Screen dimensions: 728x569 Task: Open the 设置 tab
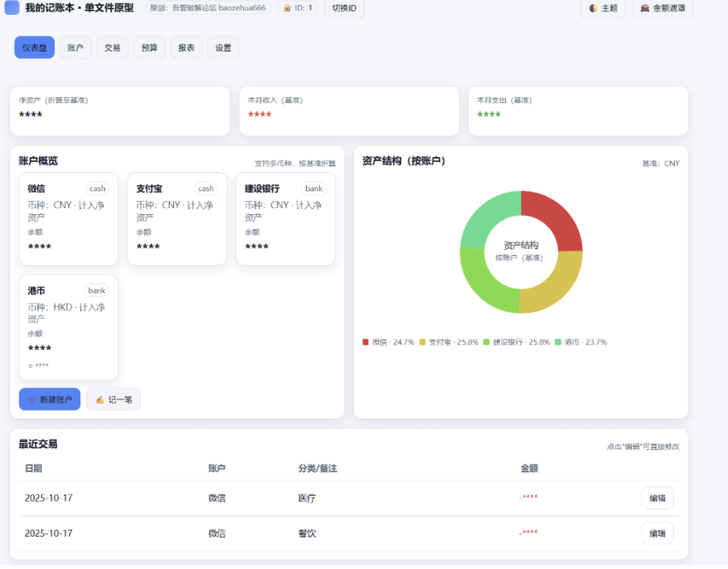pos(223,47)
